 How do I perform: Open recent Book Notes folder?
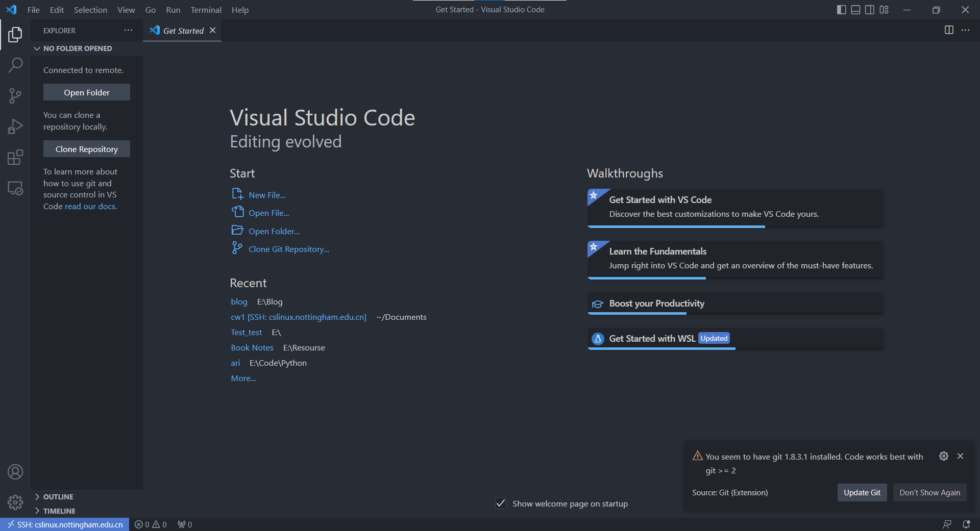[x=252, y=347]
